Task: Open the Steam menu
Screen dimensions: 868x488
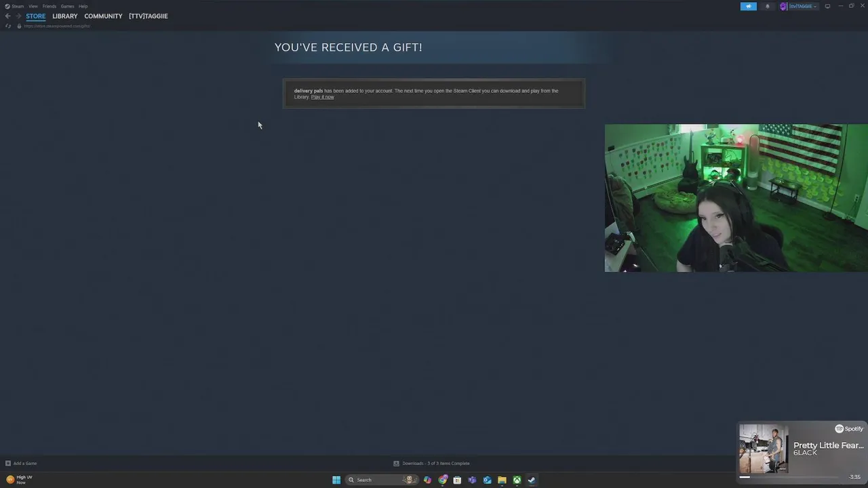Action: (14, 6)
